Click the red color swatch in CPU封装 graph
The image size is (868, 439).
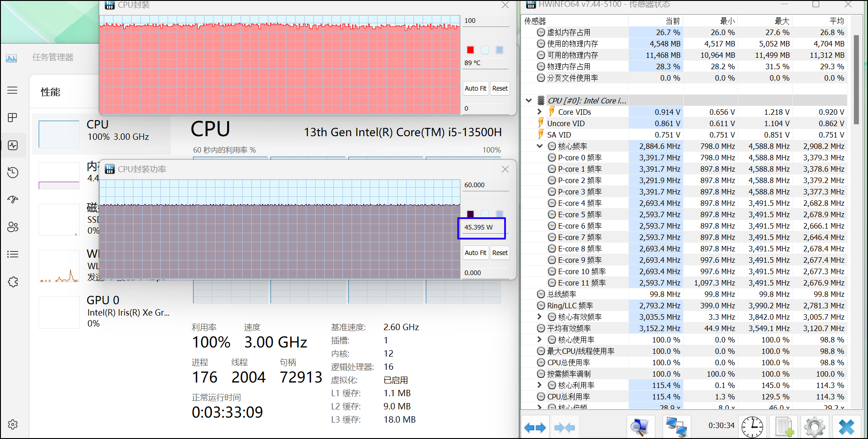click(470, 50)
